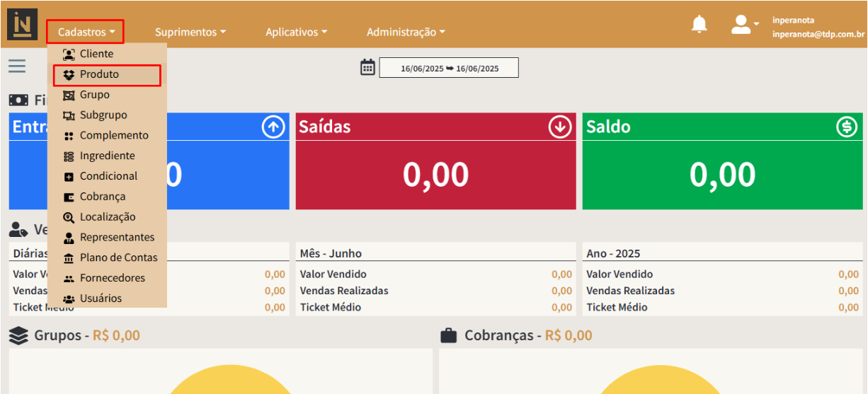This screenshot has width=868, height=394.
Task: Click the Produto dropbox-style icon
Action: (69, 74)
